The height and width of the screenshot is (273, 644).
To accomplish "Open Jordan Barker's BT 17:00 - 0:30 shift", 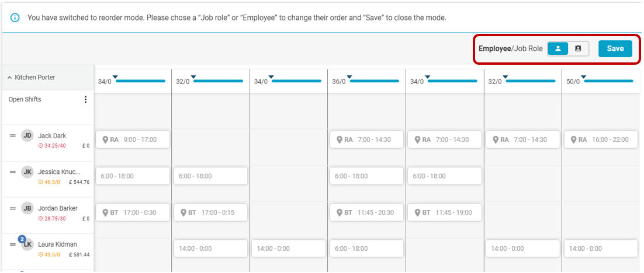I will pyautogui.click(x=133, y=212).
